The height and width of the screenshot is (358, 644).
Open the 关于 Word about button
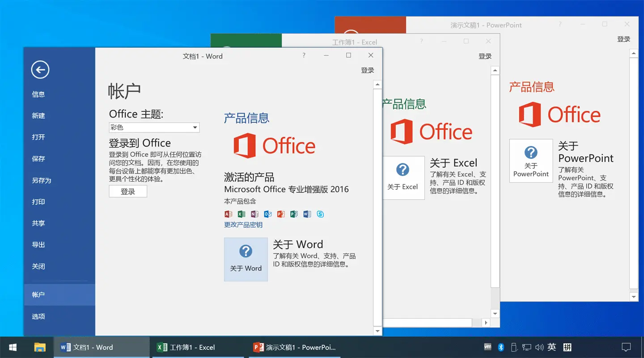[246, 259]
